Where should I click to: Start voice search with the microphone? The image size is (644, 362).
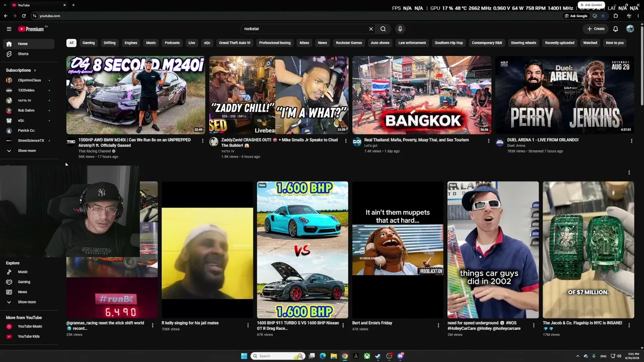pyautogui.click(x=400, y=29)
